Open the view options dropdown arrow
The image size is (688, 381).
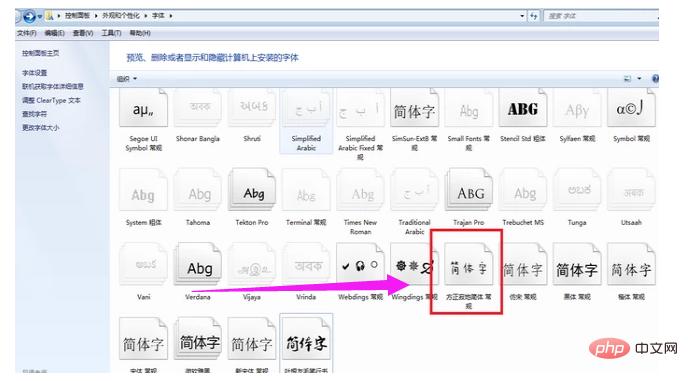pos(639,79)
